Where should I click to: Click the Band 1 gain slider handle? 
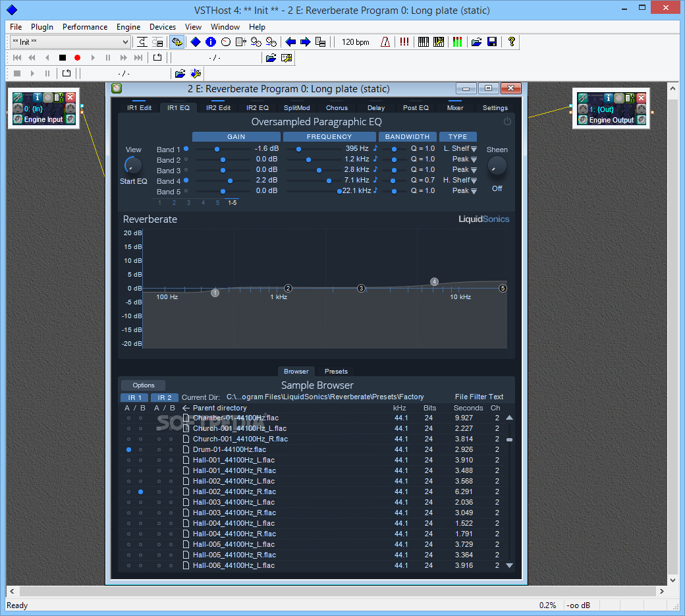click(217, 149)
